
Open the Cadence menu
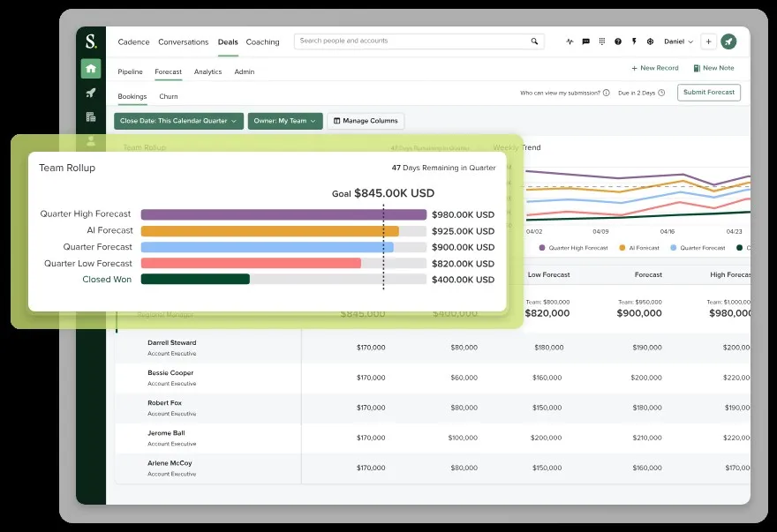coord(134,42)
